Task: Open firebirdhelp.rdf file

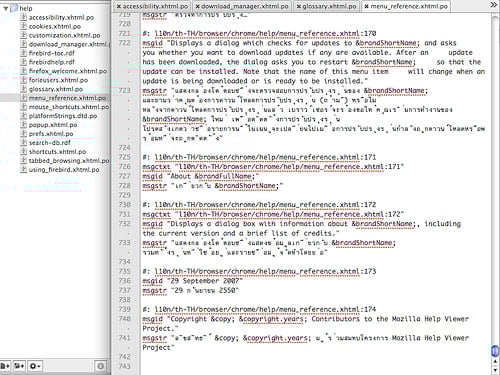Action: (x=52, y=62)
